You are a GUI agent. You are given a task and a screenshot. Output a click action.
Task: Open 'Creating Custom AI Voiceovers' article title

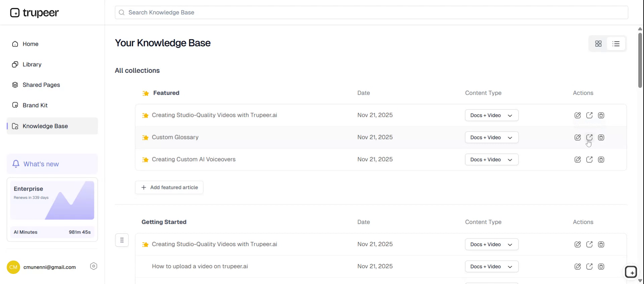194,159
